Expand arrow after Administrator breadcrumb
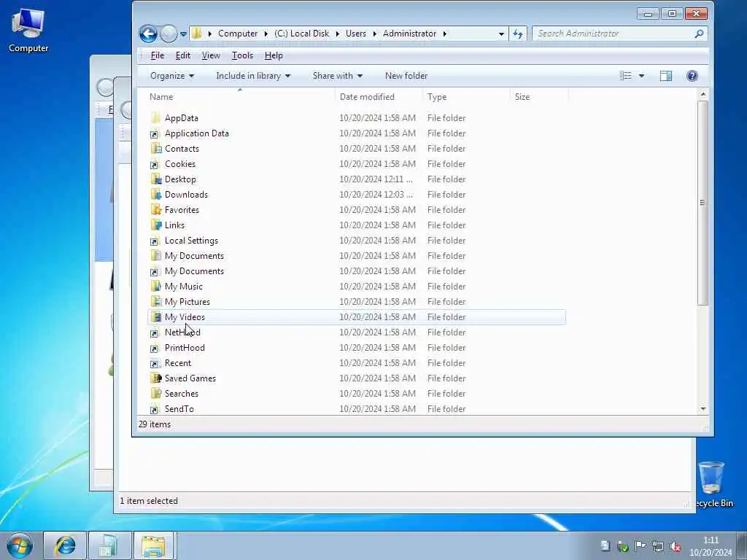 (x=444, y=34)
